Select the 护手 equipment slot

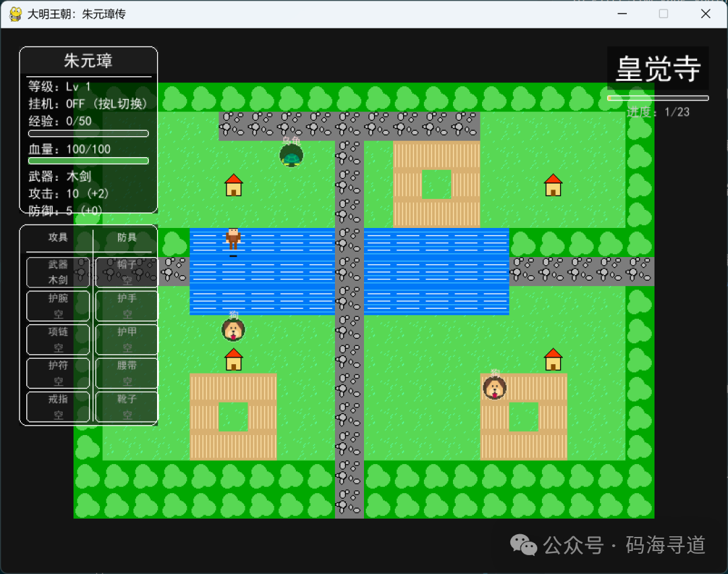pyautogui.click(x=127, y=306)
